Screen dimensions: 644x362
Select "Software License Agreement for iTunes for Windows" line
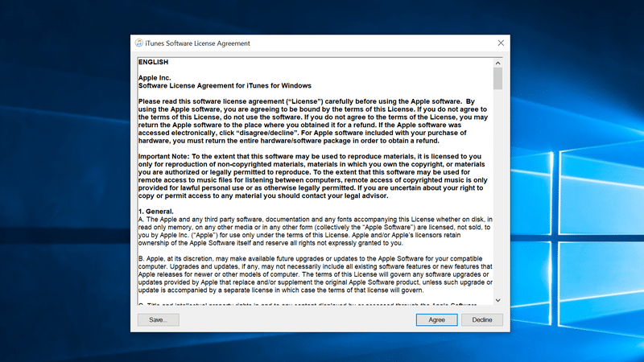225,86
